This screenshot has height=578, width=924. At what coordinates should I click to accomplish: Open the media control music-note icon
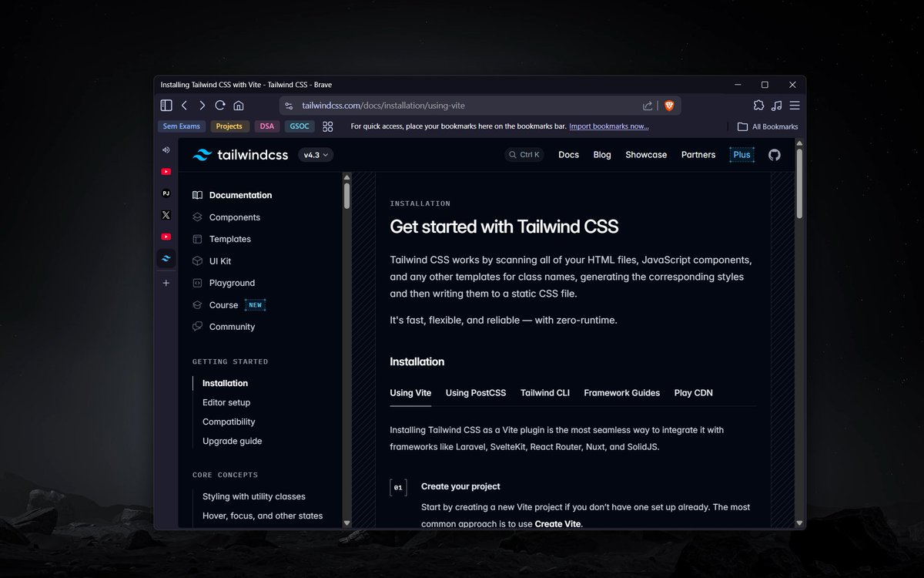[x=777, y=106]
